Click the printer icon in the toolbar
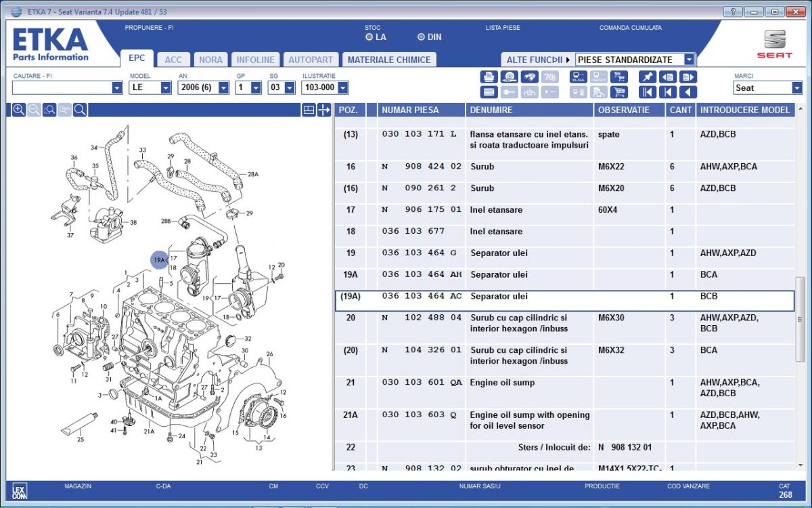Screen dimensions: 812x508 click(x=489, y=77)
